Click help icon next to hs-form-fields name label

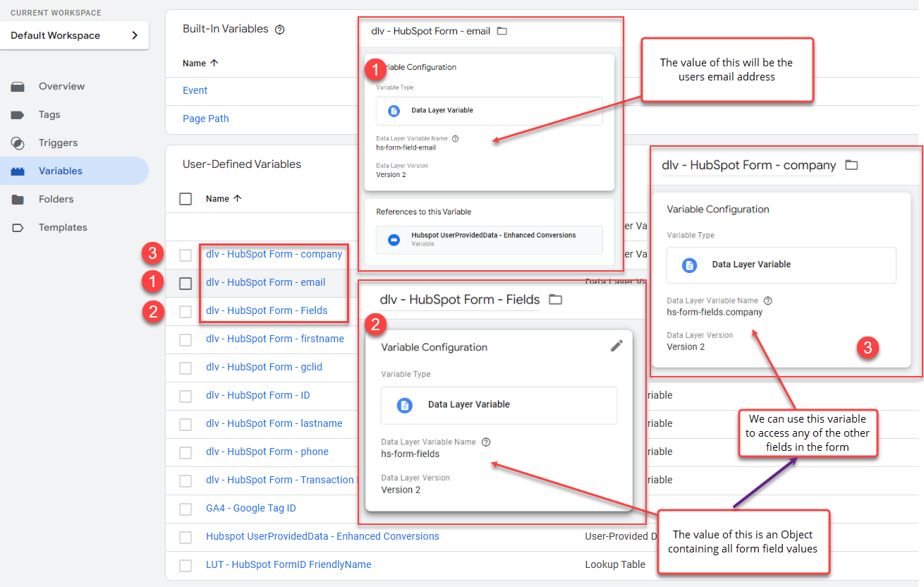pyautogui.click(x=485, y=442)
